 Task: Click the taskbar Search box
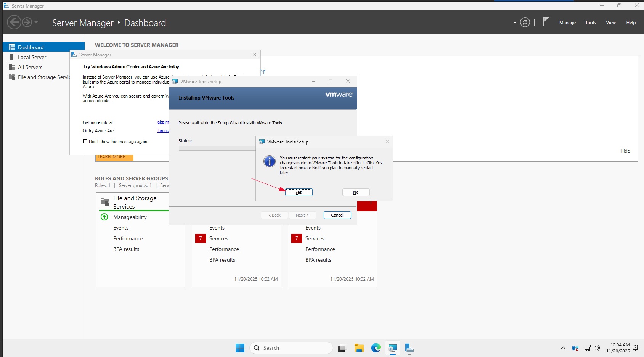click(x=291, y=348)
